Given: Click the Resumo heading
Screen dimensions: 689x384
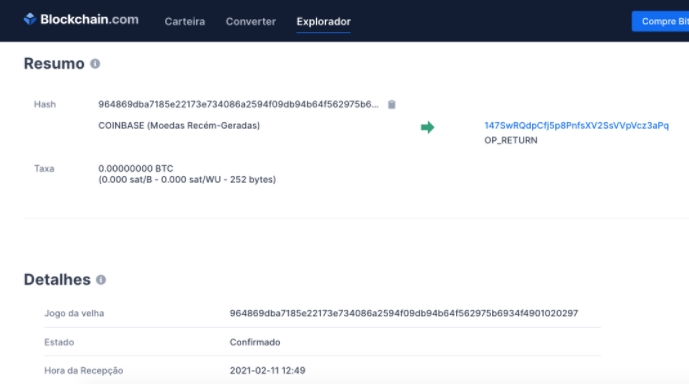Looking at the screenshot, I should point(54,64).
